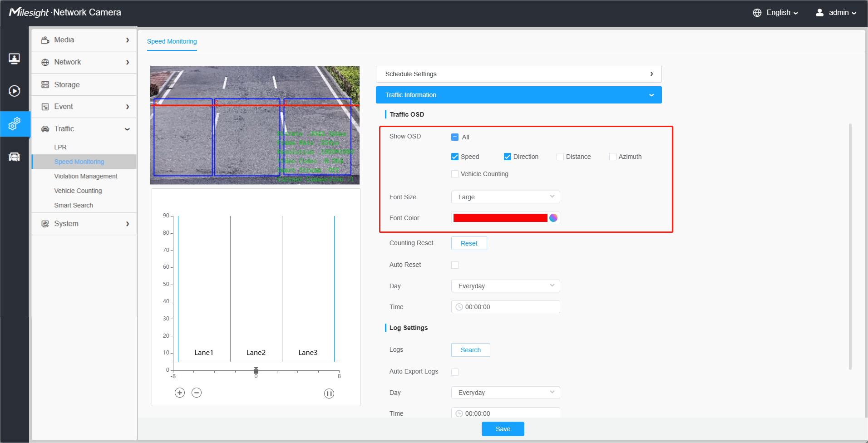Open the vehicle icon in left sidebar
This screenshot has width=868, height=443.
tap(15, 157)
